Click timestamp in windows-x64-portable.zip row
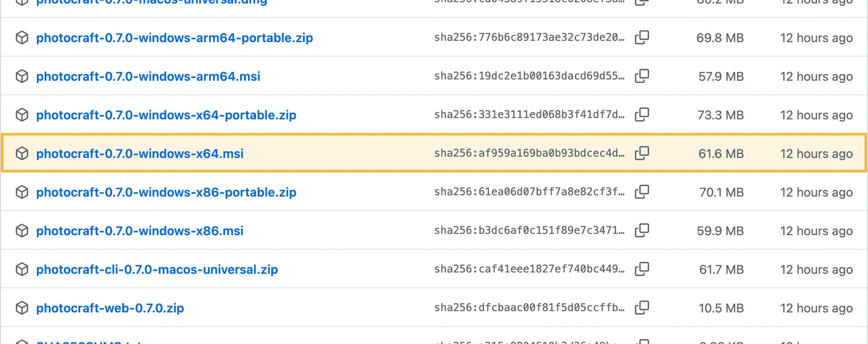The height and width of the screenshot is (344, 868). click(816, 115)
